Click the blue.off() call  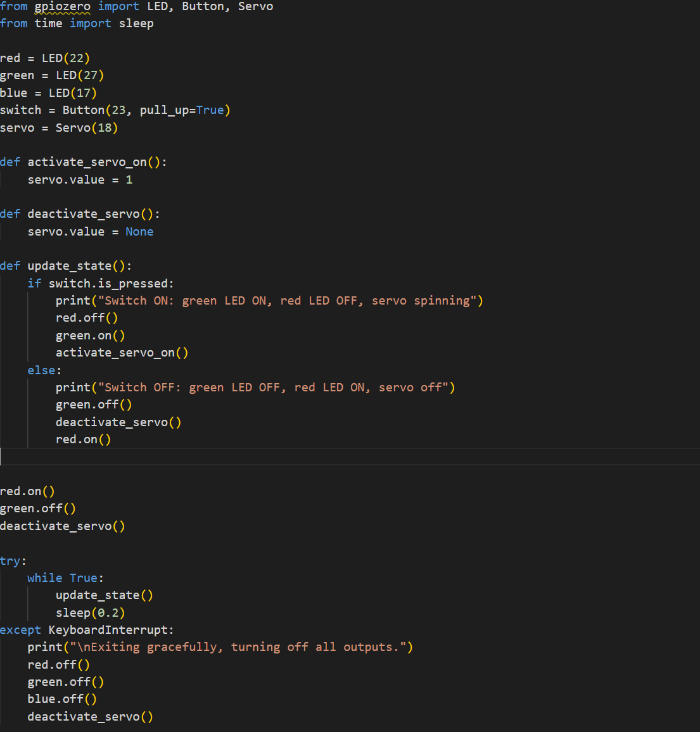tap(62, 699)
